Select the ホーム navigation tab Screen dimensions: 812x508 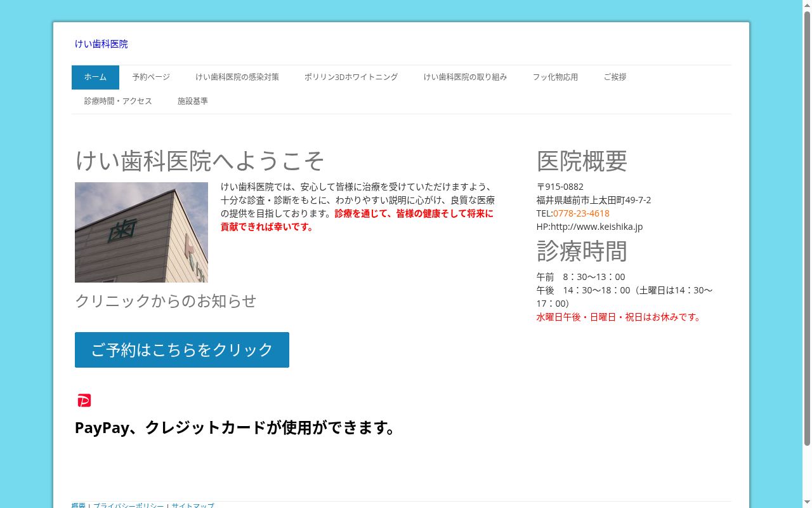95,77
